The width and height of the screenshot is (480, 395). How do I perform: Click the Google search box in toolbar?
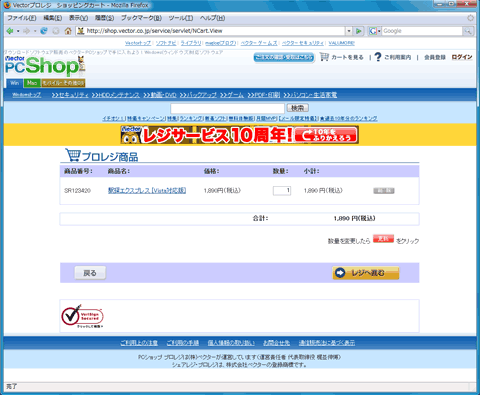click(x=422, y=31)
